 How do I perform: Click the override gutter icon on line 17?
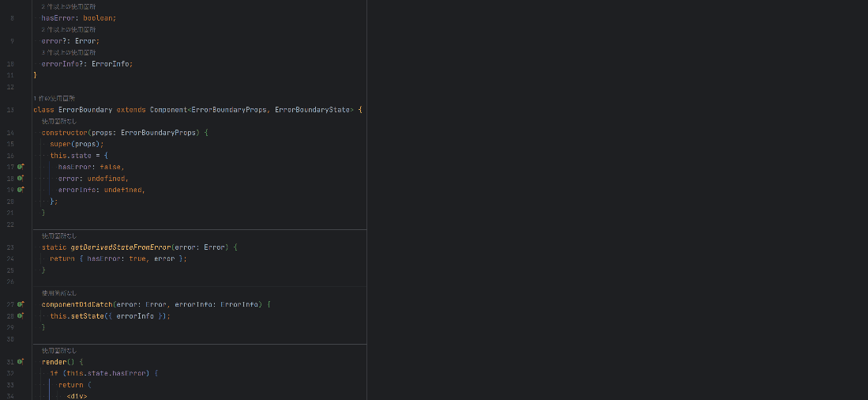tap(21, 167)
